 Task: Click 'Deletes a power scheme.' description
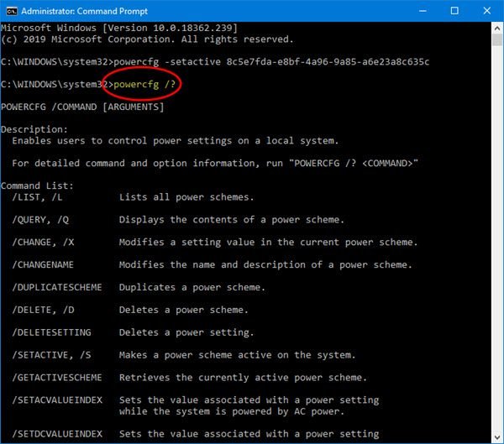pyautogui.click(x=183, y=310)
